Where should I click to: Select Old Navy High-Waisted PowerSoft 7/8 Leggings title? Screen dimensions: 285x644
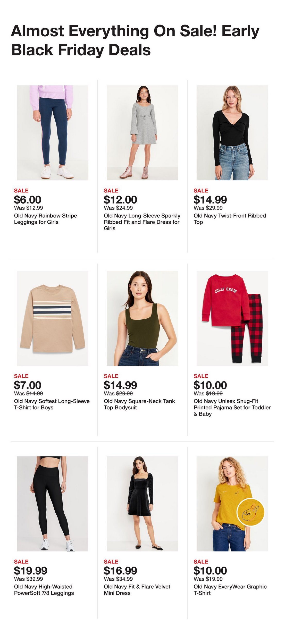click(x=44, y=590)
